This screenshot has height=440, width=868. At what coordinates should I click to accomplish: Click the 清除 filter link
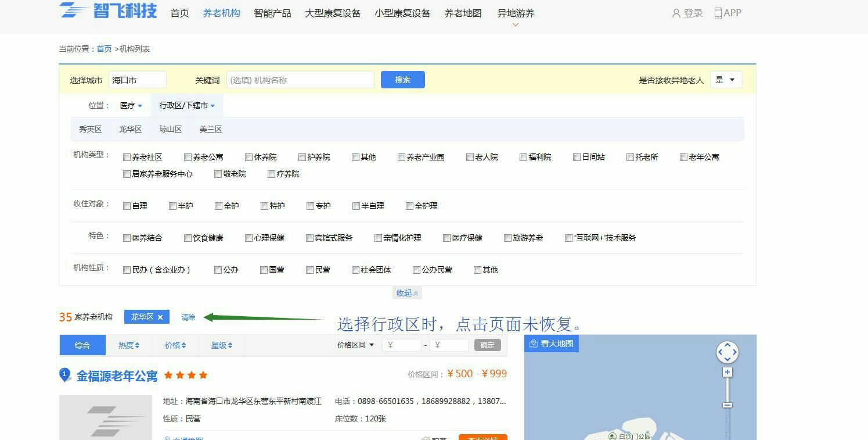tap(188, 317)
